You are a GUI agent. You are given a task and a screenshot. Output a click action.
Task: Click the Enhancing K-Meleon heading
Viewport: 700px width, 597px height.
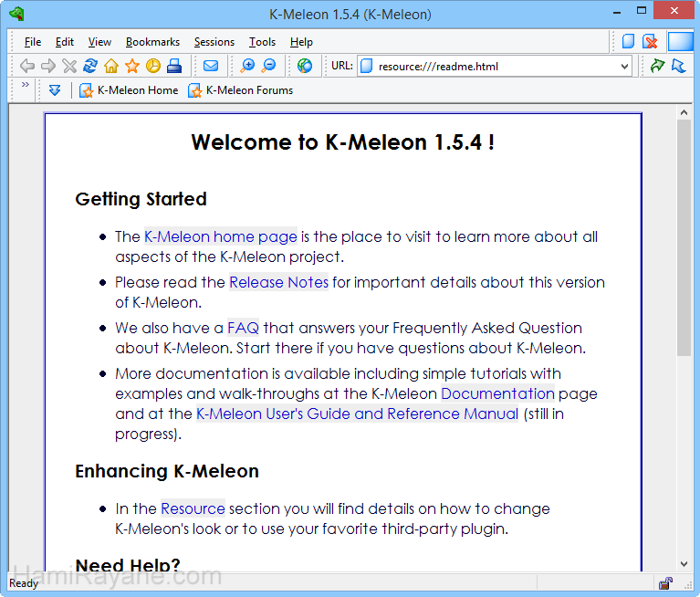point(167,471)
